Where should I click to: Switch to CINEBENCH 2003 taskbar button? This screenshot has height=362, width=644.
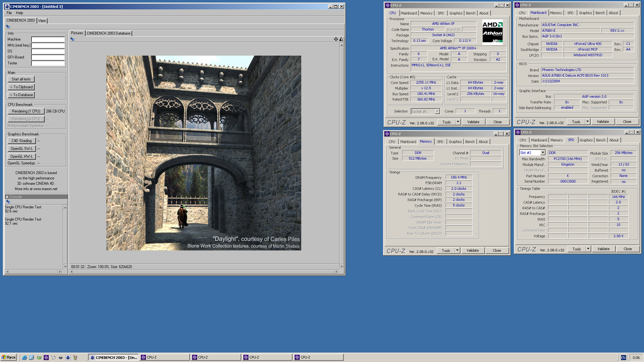(114, 357)
